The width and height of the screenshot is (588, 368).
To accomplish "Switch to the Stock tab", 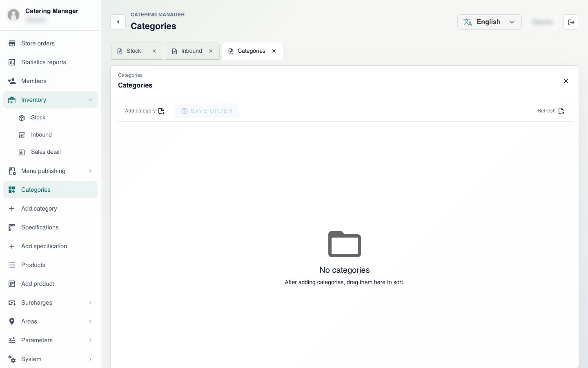I will (134, 51).
